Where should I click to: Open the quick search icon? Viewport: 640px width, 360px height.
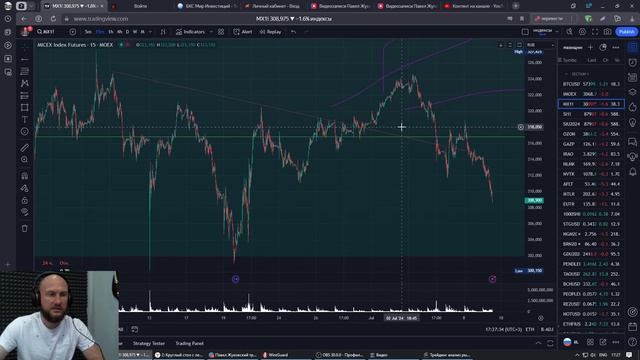point(569,32)
